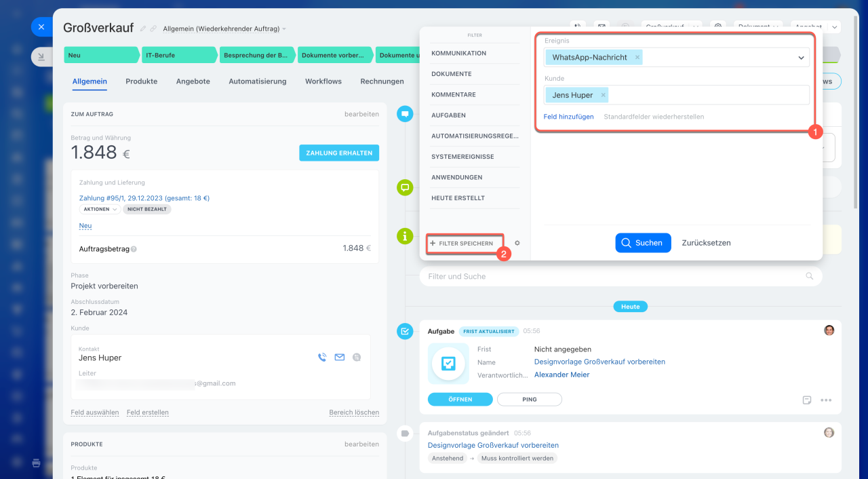Click Feld hinzufügen link
The height and width of the screenshot is (479, 868).
[568, 117]
